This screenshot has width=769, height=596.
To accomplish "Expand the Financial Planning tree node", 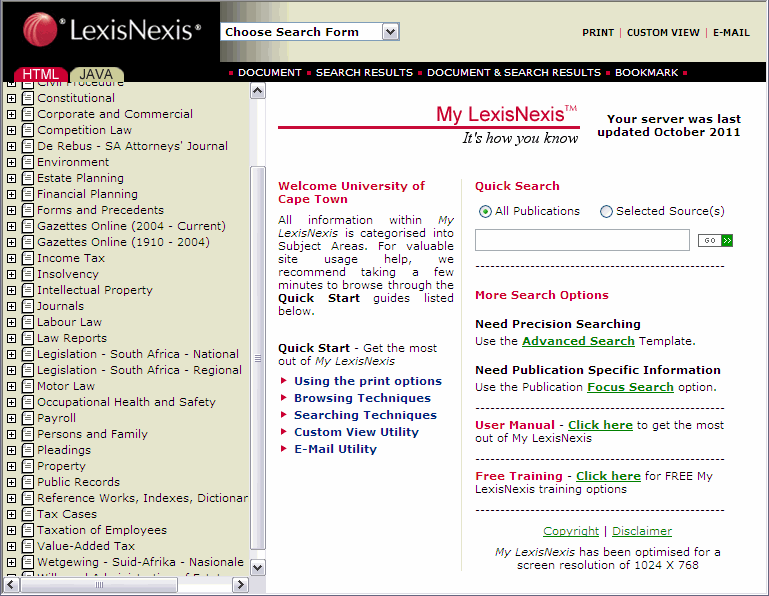I will pyautogui.click(x=11, y=194).
